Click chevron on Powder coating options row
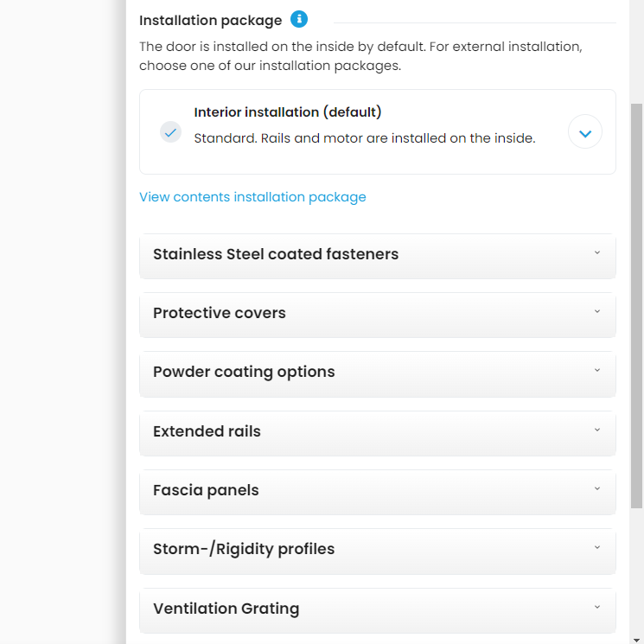This screenshot has width=644, height=644. click(597, 371)
